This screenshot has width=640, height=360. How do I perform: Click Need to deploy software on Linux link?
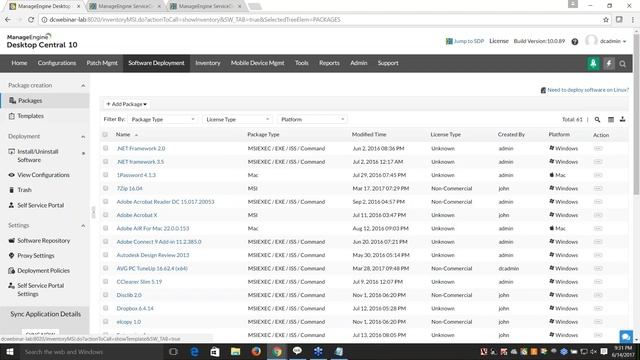(587, 90)
